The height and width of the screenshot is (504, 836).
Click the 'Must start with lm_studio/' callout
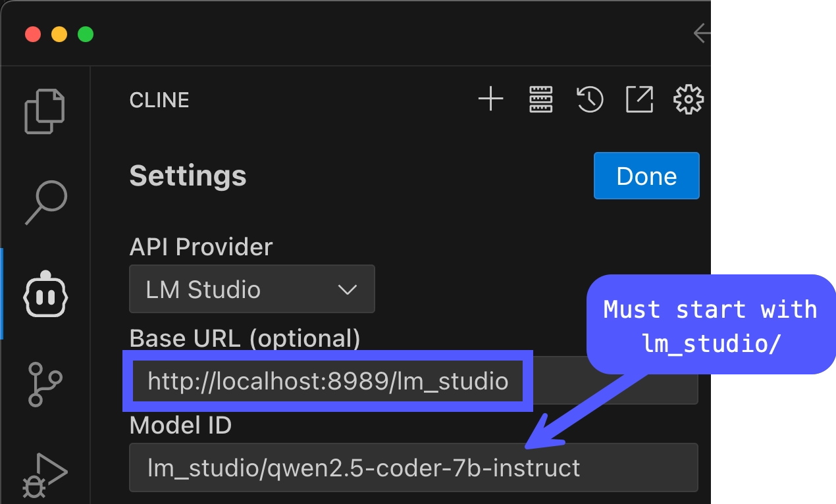coord(710,324)
